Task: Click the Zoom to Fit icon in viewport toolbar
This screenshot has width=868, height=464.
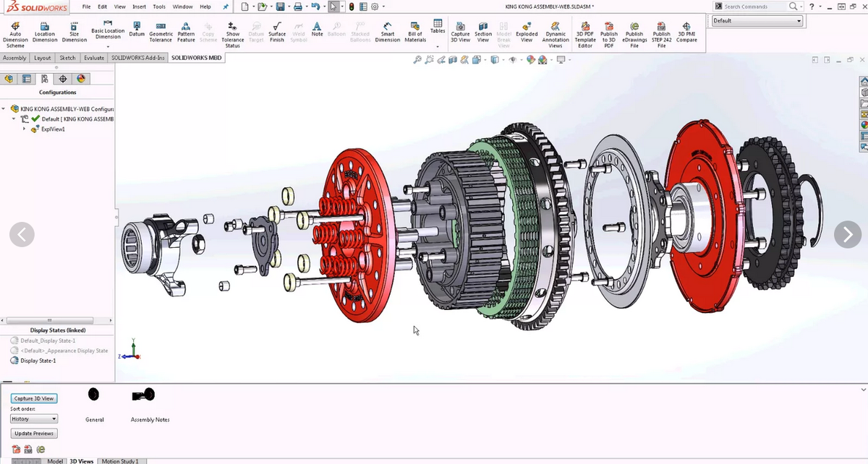Action: coord(417,60)
